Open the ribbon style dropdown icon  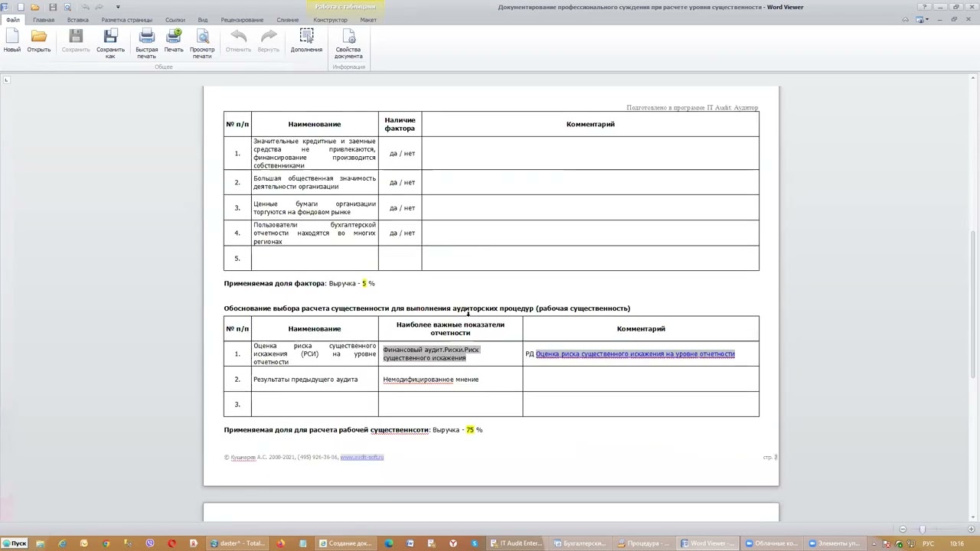[x=922, y=19]
